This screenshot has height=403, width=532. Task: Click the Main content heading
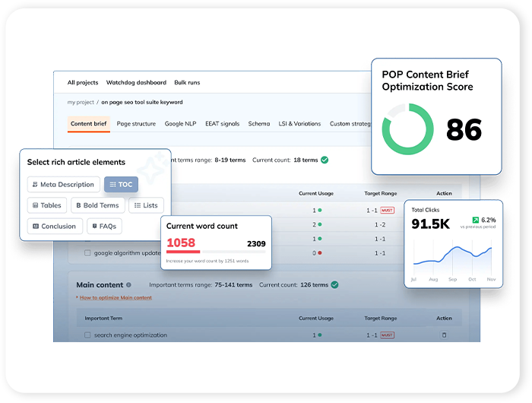point(100,285)
